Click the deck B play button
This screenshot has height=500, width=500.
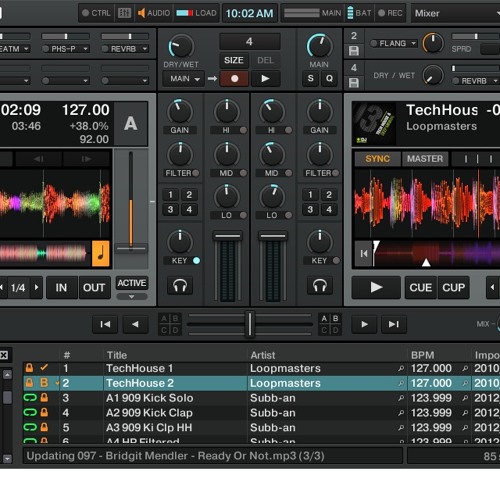pyautogui.click(x=376, y=287)
